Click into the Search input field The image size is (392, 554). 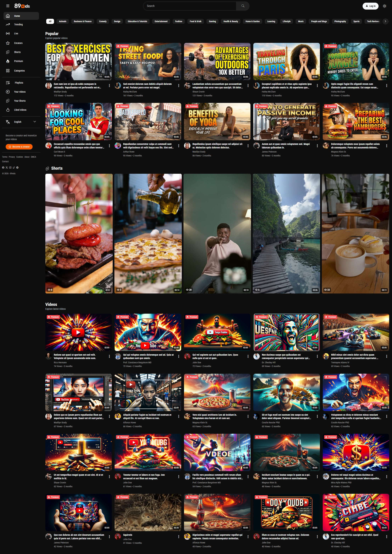pyautogui.click(x=190, y=6)
